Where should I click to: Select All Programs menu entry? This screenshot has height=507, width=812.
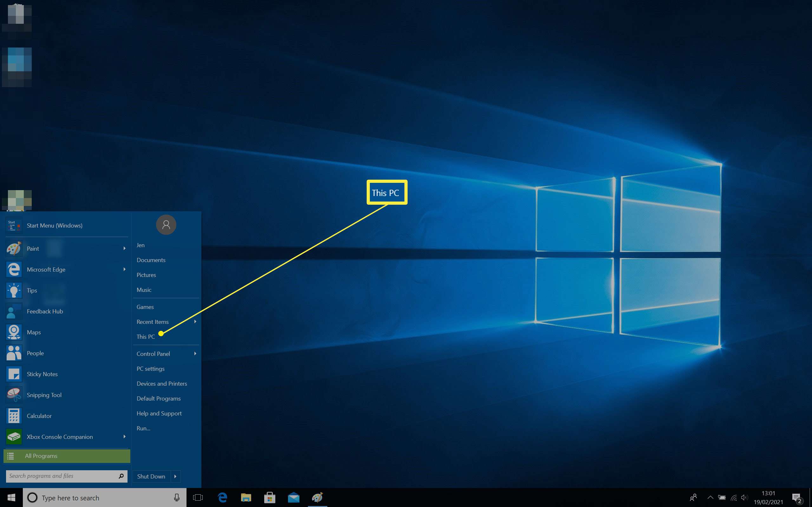[x=67, y=456]
